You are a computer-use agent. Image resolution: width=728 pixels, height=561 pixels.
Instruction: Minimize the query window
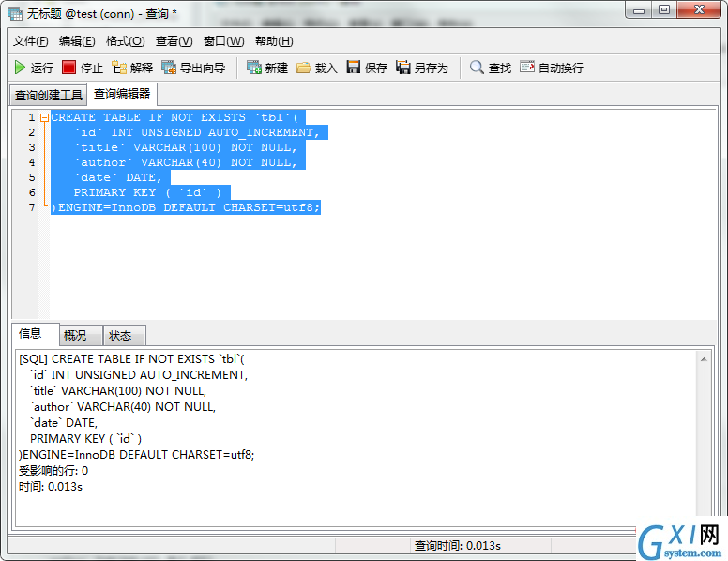(x=639, y=10)
